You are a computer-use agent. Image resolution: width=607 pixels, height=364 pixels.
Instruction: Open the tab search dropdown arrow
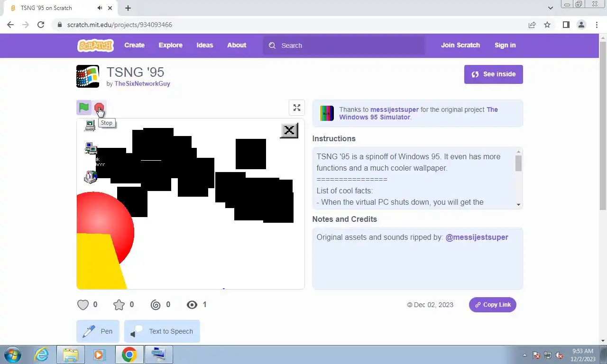coord(550,8)
